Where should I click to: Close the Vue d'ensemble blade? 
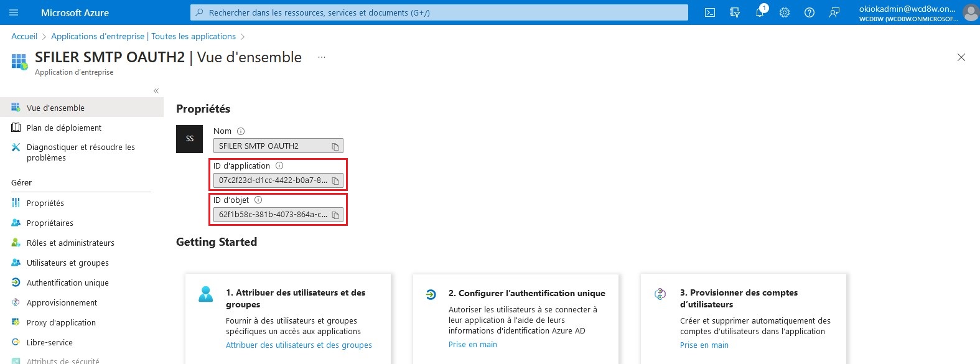(961, 57)
